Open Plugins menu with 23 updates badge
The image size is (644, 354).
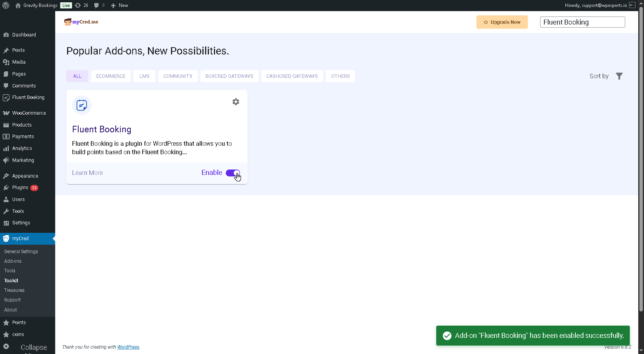pos(20,188)
